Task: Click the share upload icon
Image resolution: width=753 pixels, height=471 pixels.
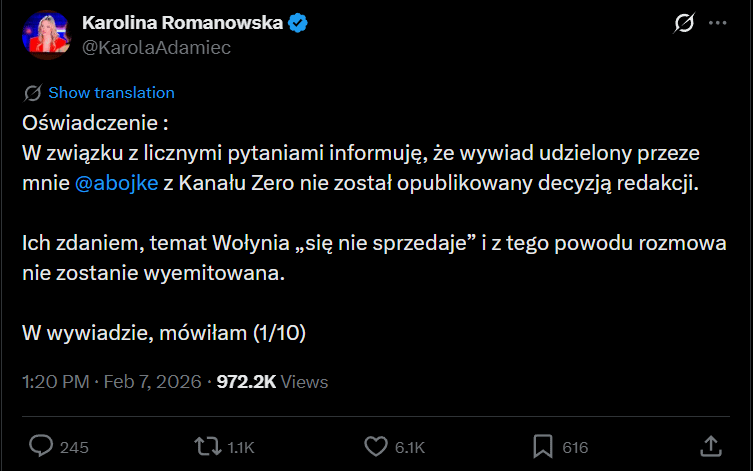Action: (710, 446)
